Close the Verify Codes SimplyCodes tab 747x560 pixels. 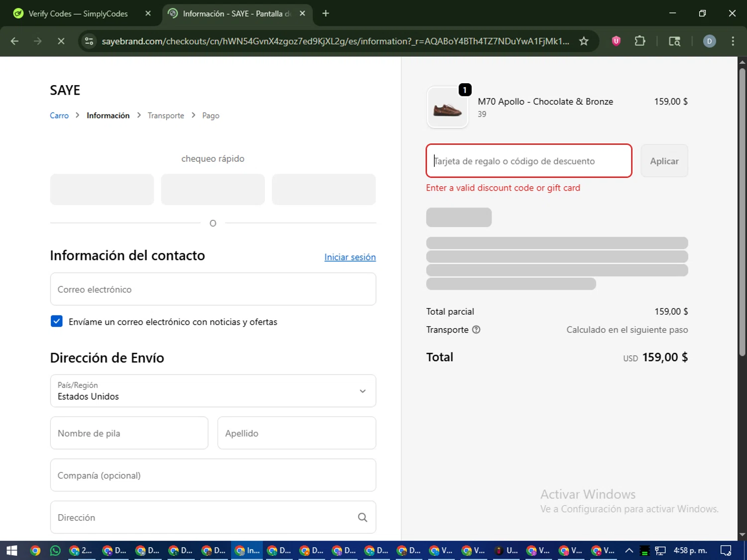click(148, 13)
